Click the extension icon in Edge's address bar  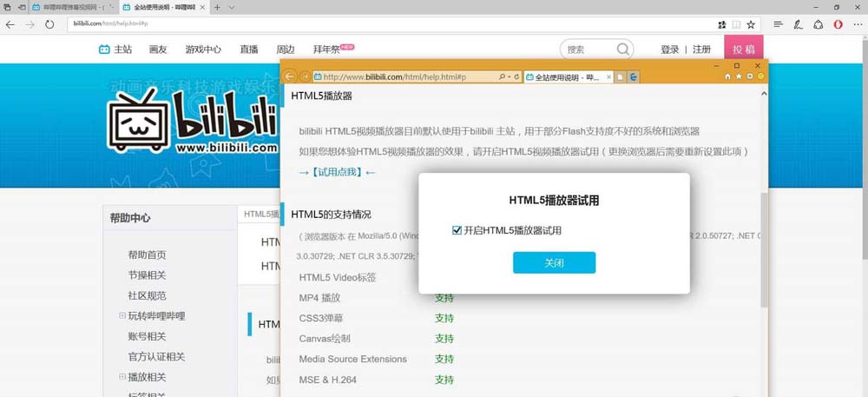[x=721, y=24]
